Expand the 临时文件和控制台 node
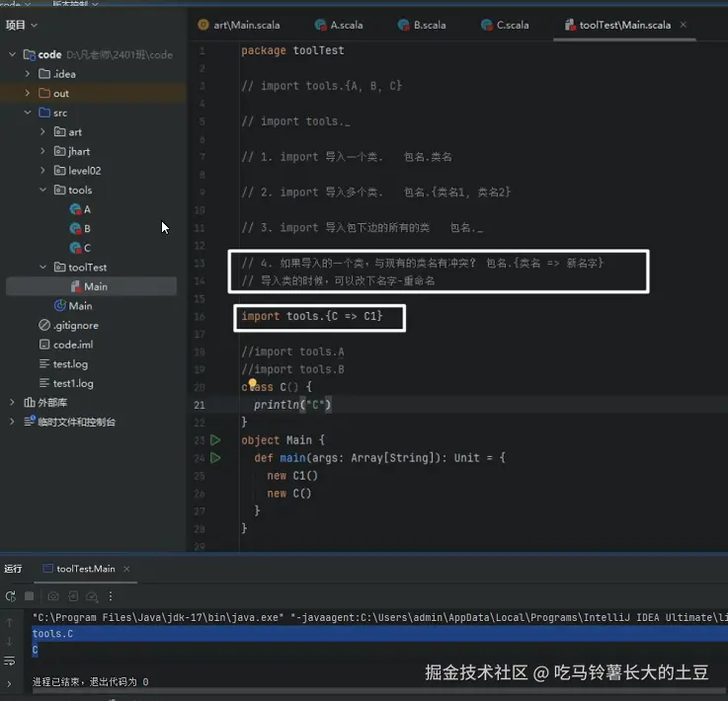Viewport: 728px width, 701px height. click(13, 422)
